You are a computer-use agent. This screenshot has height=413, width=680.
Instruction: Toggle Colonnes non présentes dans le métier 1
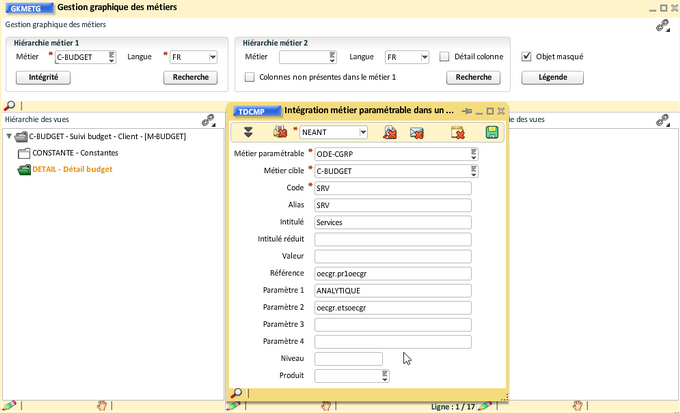[x=250, y=77]
